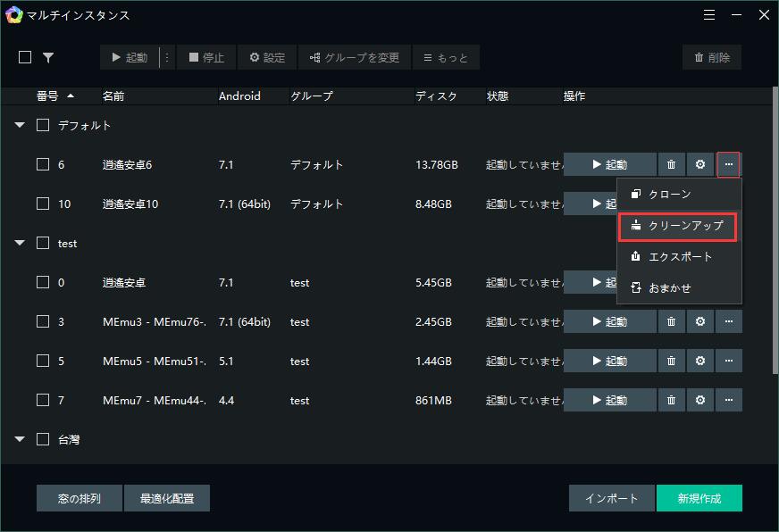Image resolution: width=779 pixels, height=532 pixels.
Task: Select エクスポート in the popup menu
Action: point(678,257)
